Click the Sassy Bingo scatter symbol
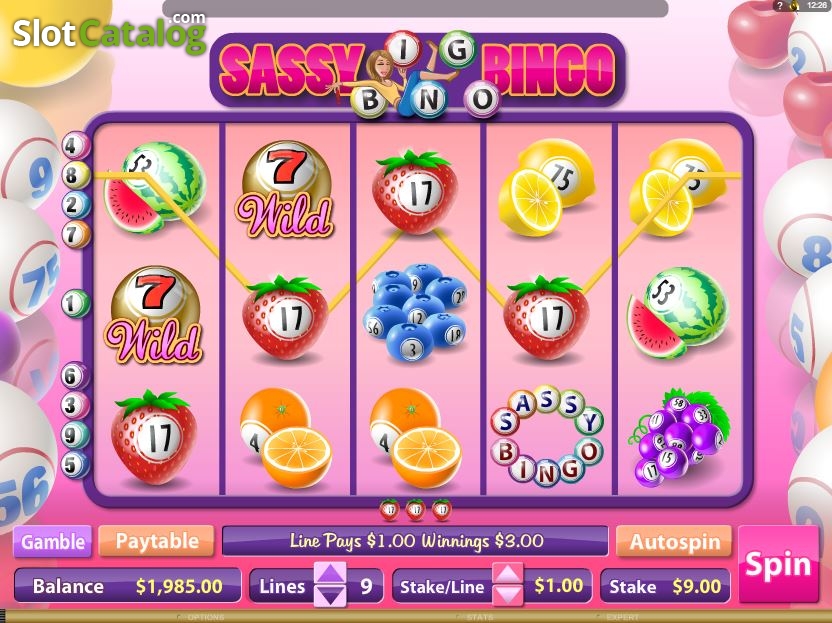832x623 pixels. click(x=547, y=436)
